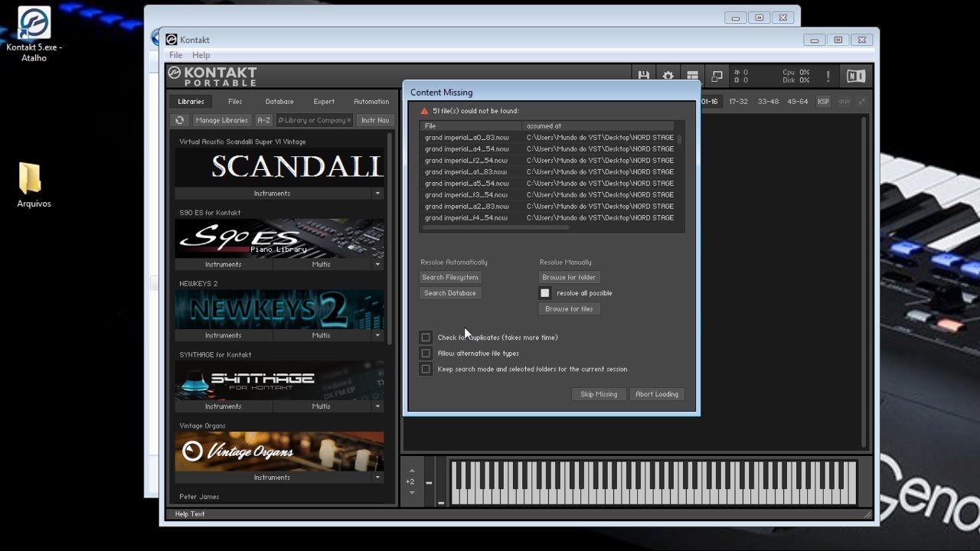Toggle the KSP button in the rack header
This screenshot has height=551, width=980.
823,102
